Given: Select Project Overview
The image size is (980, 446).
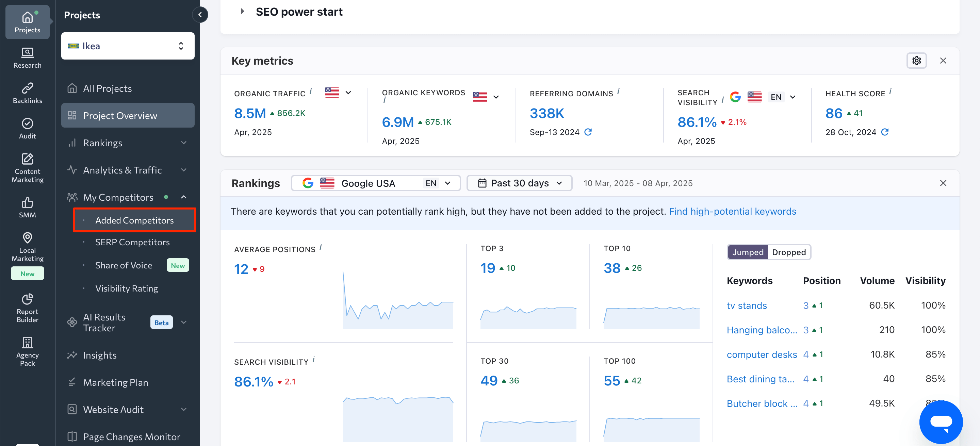Looking at the screenshot, I should pyautogui.click(x=128, y=116).
